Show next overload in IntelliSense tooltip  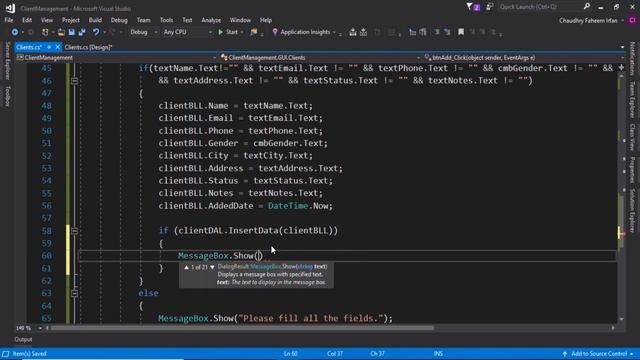coord(212,267)
